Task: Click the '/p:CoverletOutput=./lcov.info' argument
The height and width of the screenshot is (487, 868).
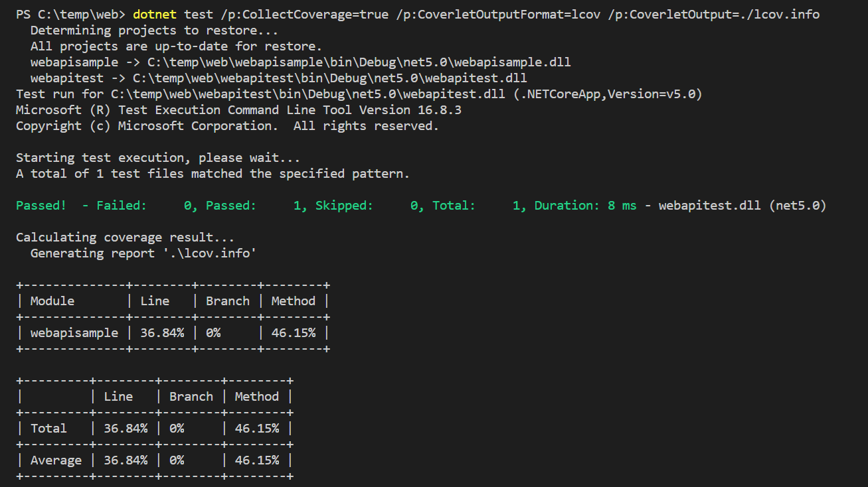Action: (x=714, y=15)
